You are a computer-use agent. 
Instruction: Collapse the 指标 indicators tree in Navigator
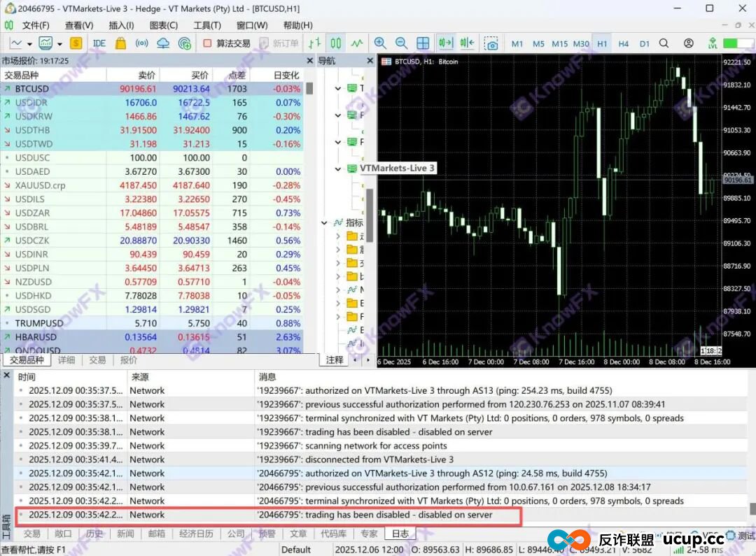323,222
